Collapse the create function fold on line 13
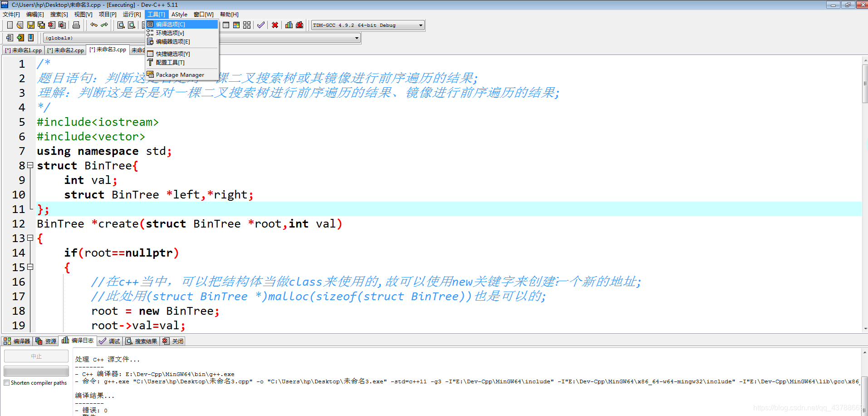This screenshot has height=416, width=868. click(30, 238)
